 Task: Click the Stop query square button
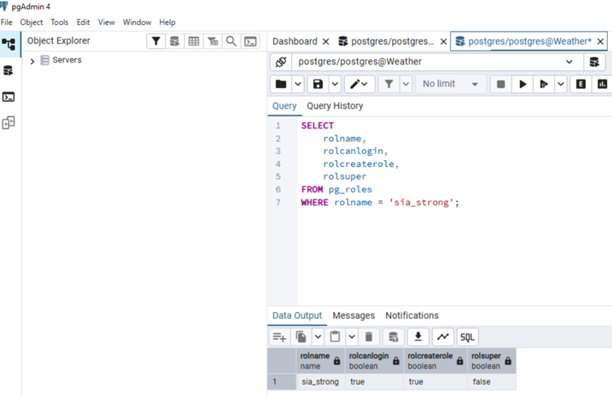point(501,84)
